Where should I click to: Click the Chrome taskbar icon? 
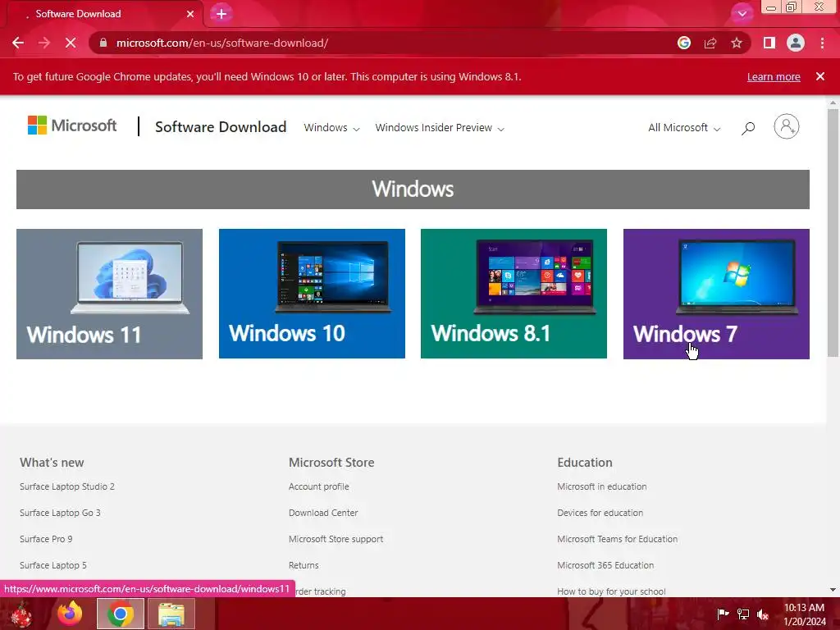point(121,614)
